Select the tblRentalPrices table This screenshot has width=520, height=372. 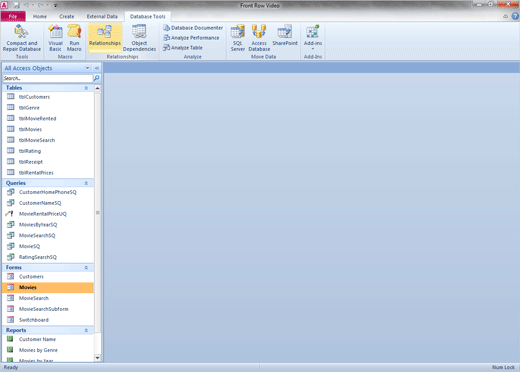pyautogui.click(x=48, y=173)
